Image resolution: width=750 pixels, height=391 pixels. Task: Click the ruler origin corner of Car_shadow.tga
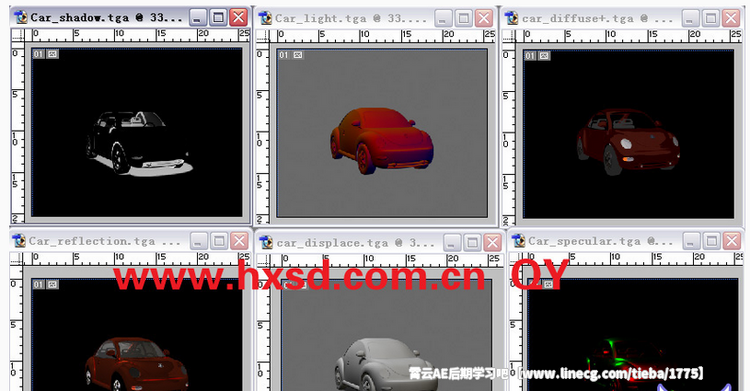click(17, 35)
